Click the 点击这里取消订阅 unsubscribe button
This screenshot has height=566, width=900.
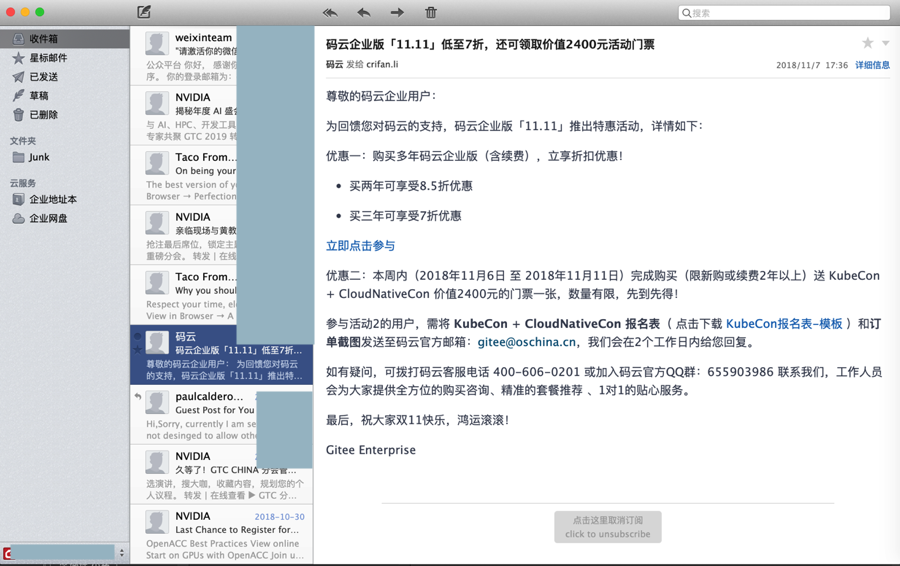click(x=608, y=527)
